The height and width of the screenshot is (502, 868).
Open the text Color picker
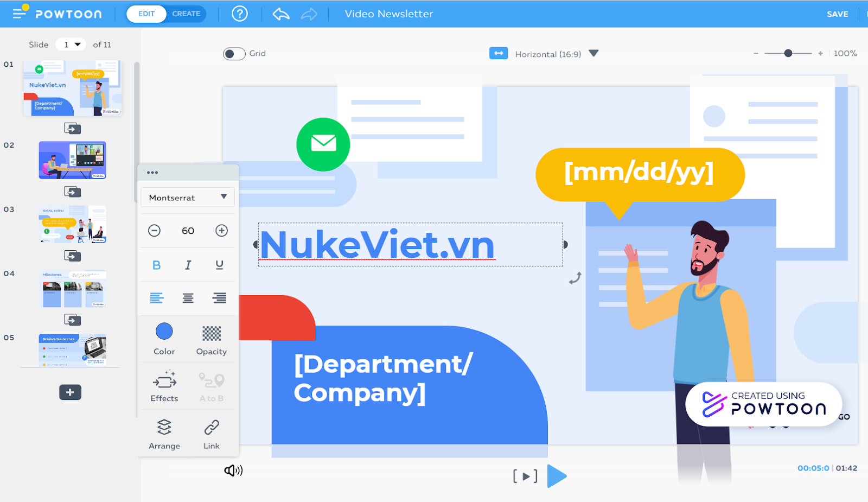164,339
